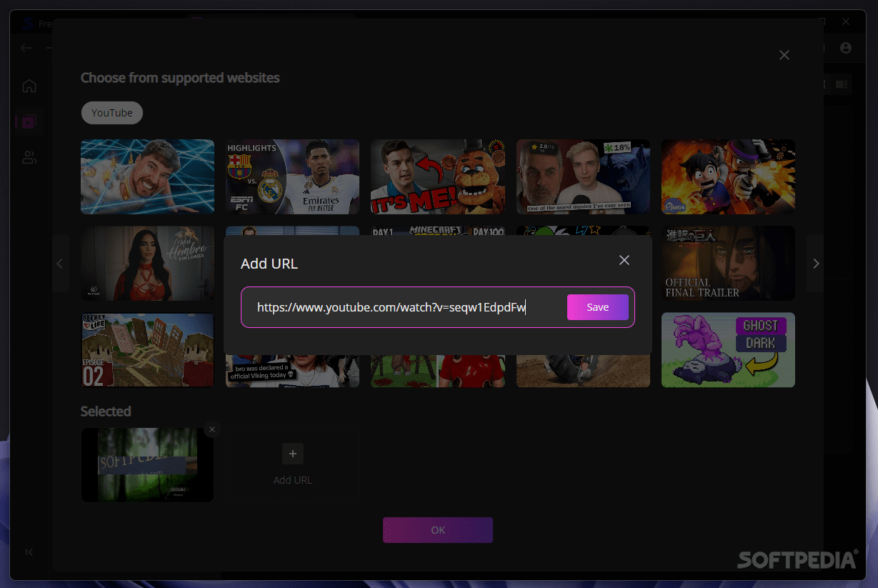Open the woman in red thumbnail
This screenshot has height=588, width=878.
(x=147, y=264)
